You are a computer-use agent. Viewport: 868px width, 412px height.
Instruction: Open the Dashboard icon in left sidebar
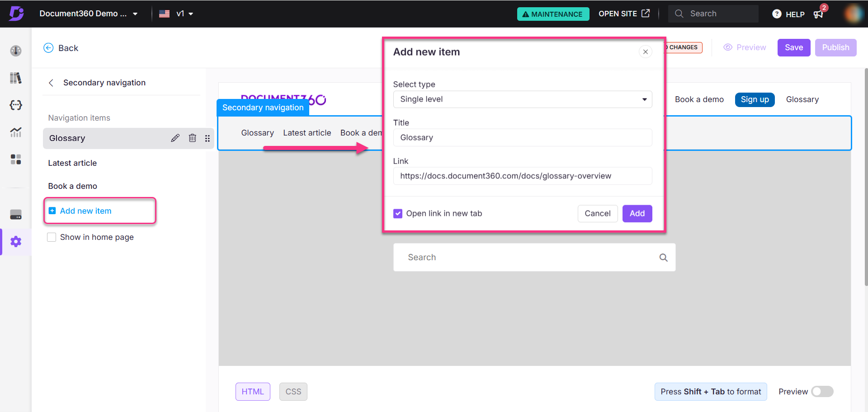(x=16, y=51)
